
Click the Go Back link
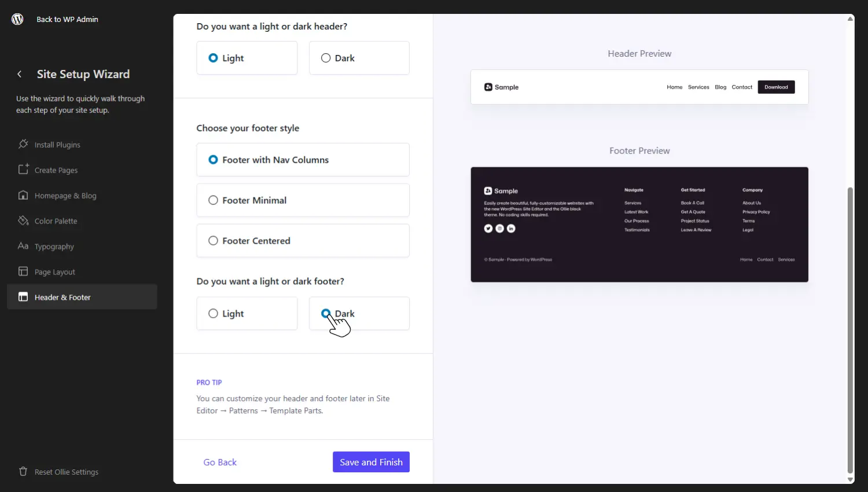tap(220, 462)
